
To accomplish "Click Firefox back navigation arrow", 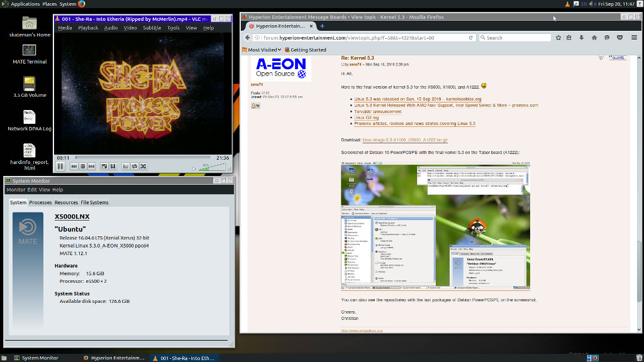I will pyautogui.click(x=247, y=37).
